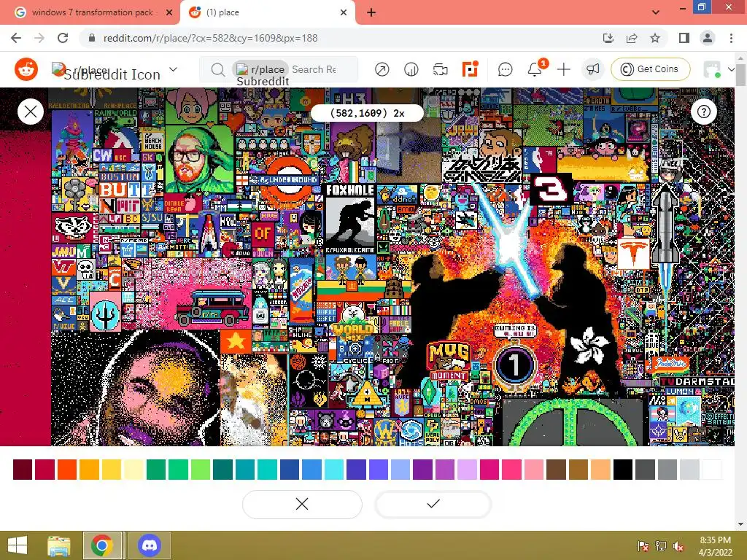This screenshot has height=560, width=747.
Task: Close the r/place canvas overlay
Action: 31,112
